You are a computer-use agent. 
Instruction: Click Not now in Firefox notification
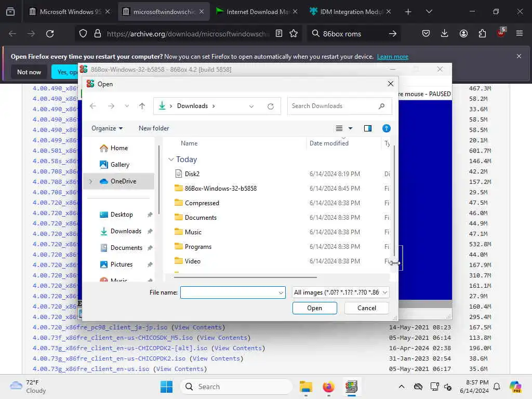click(x=29, y=72)
